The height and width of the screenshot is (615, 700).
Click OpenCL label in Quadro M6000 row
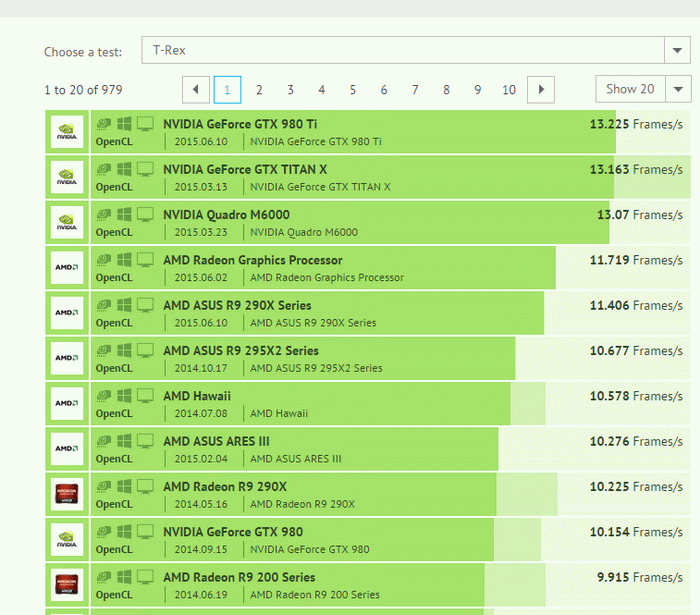tap(114, 233)
